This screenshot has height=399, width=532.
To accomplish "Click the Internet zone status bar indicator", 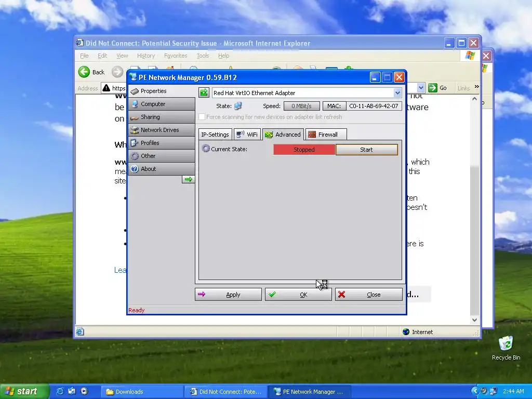I will (x=418, y=332).
